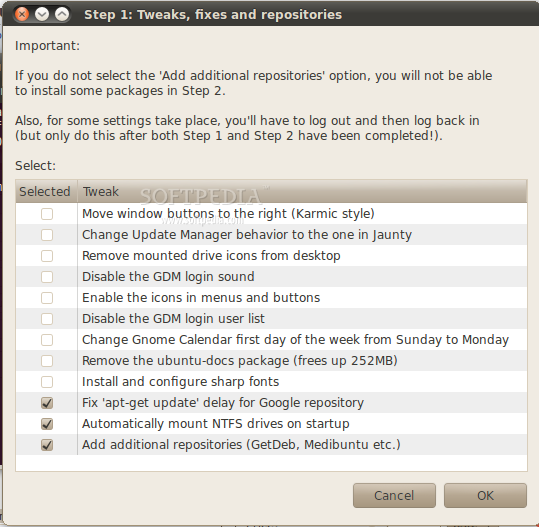Select the 'Disable the GDM login sound' row text
The width and height of the screenshot is (539, 527).
(168, 277)
